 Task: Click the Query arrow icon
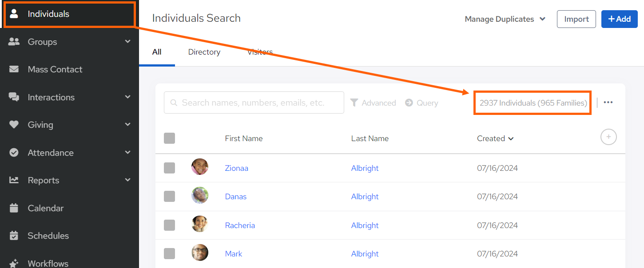(409, 102)
